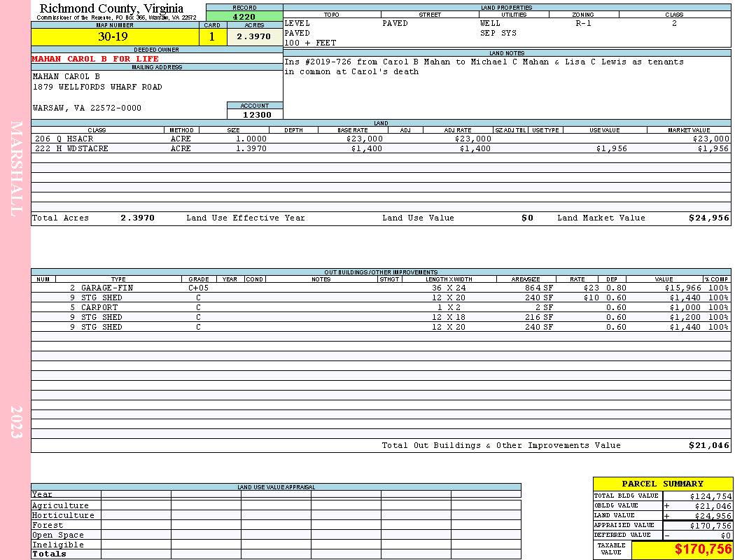Screen dimensions: 735x560
Task: Click Ineligible row label
Action: 58,545
